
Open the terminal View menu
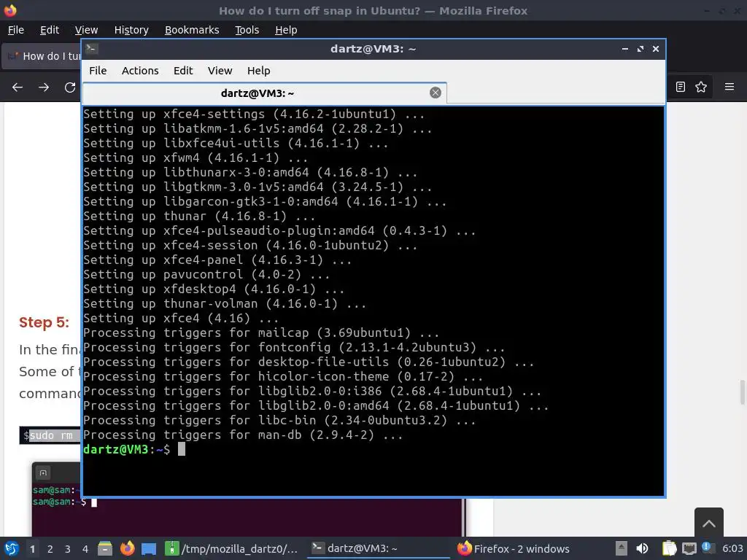(x=220, y=71)
